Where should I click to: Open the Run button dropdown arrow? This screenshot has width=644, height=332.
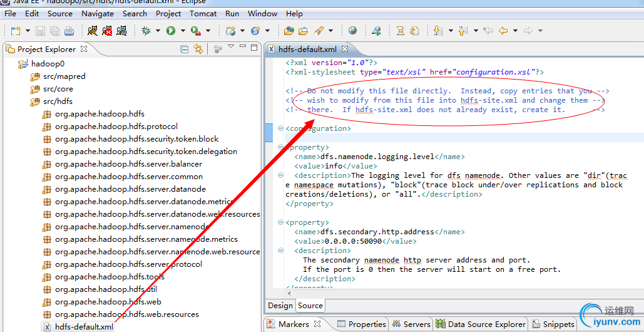coord(183,31)
